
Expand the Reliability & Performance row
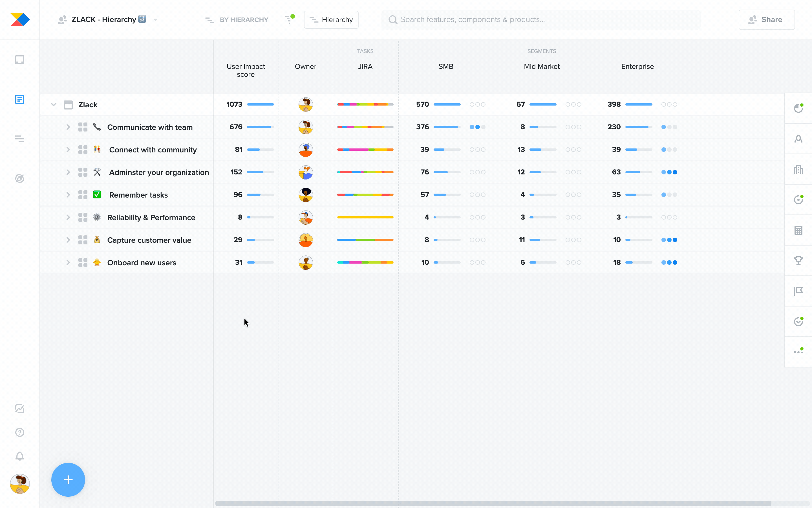coord(68,217)
